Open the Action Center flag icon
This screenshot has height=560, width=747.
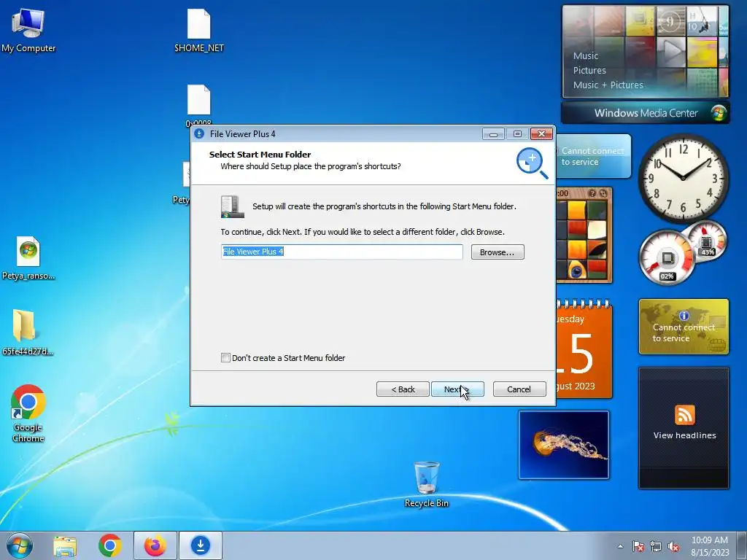pos(638,546)
